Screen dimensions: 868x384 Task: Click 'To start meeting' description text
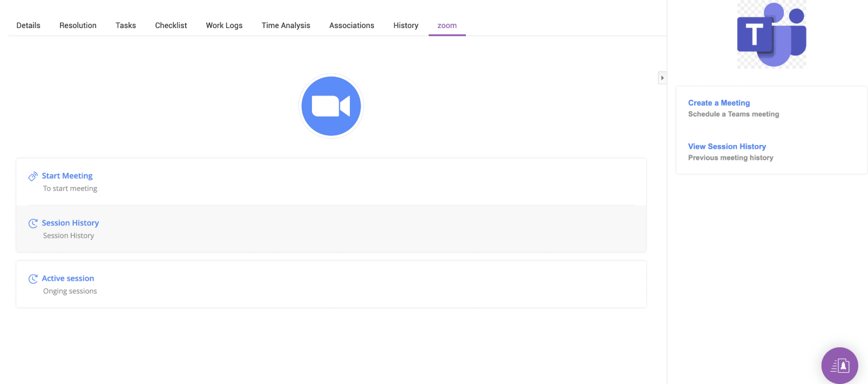coord(70,188)
